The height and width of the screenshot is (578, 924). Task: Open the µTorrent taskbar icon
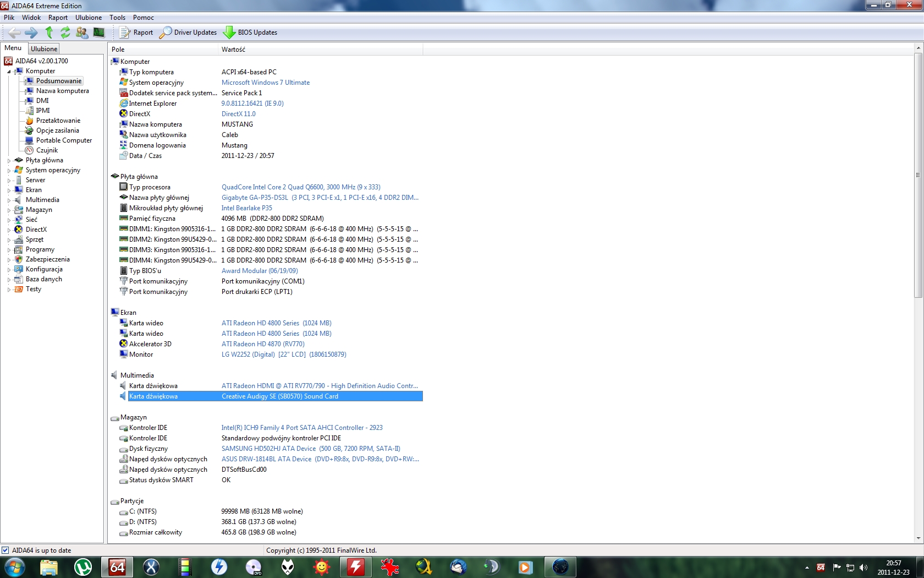[x=83, y=567]
